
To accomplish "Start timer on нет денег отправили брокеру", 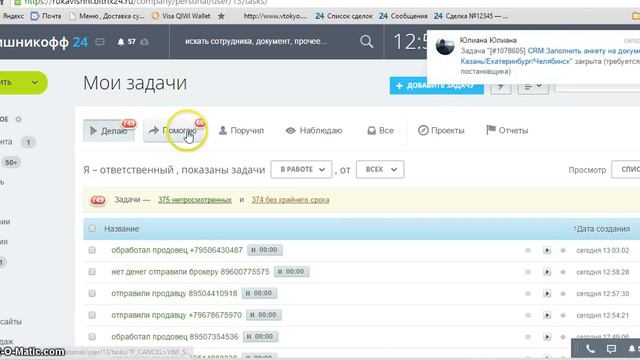I will click(x=291, y=271).
